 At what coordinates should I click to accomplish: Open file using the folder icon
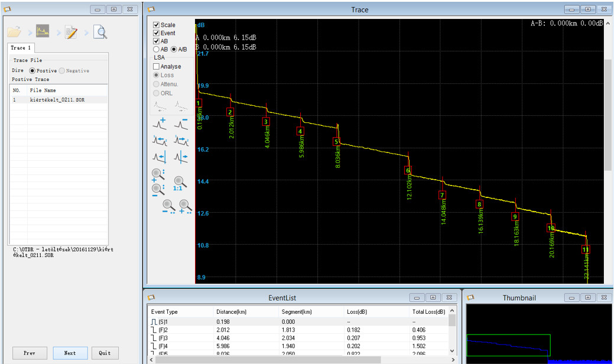click(x=14, y=32)
